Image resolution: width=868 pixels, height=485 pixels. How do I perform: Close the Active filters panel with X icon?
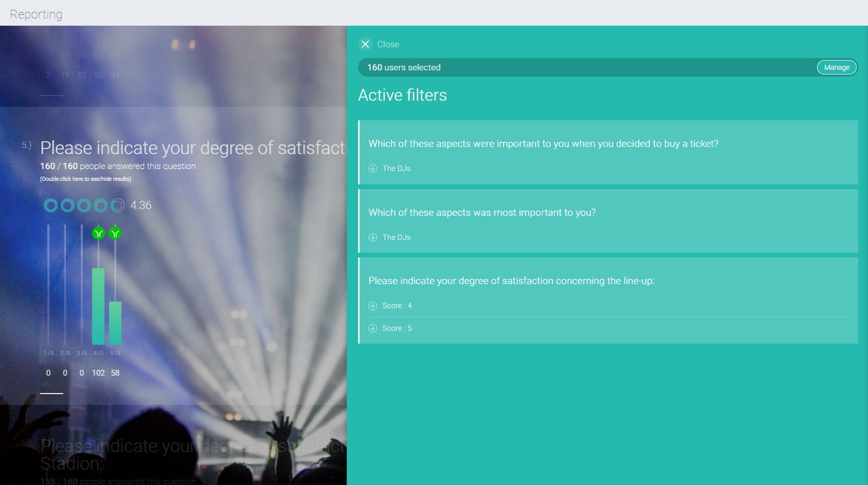pos(365,44)
